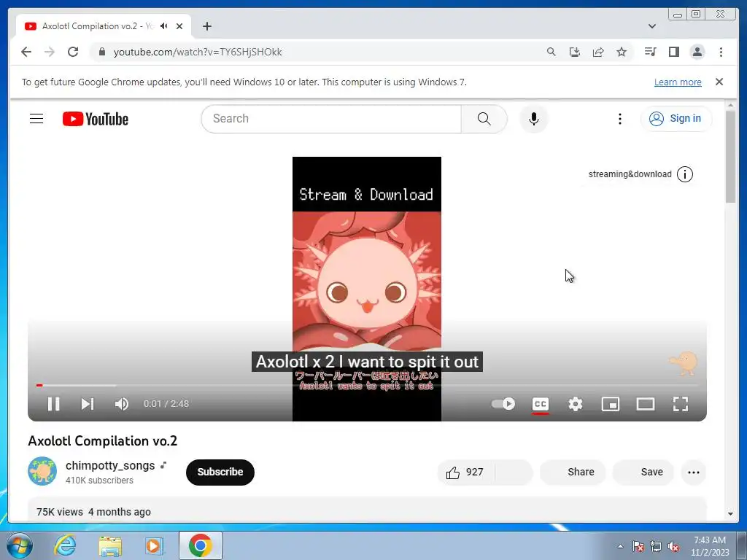The image size is (747, 560).
Task: Enter full screen mode
Action: coord(681,404)
